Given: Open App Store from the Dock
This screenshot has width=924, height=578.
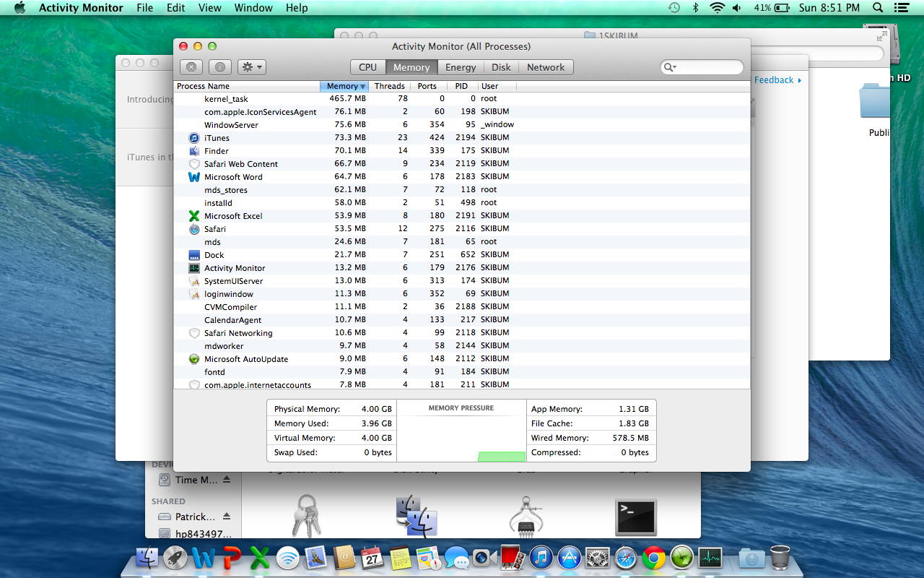Looking at the screenshot, I should pos(570,558).
